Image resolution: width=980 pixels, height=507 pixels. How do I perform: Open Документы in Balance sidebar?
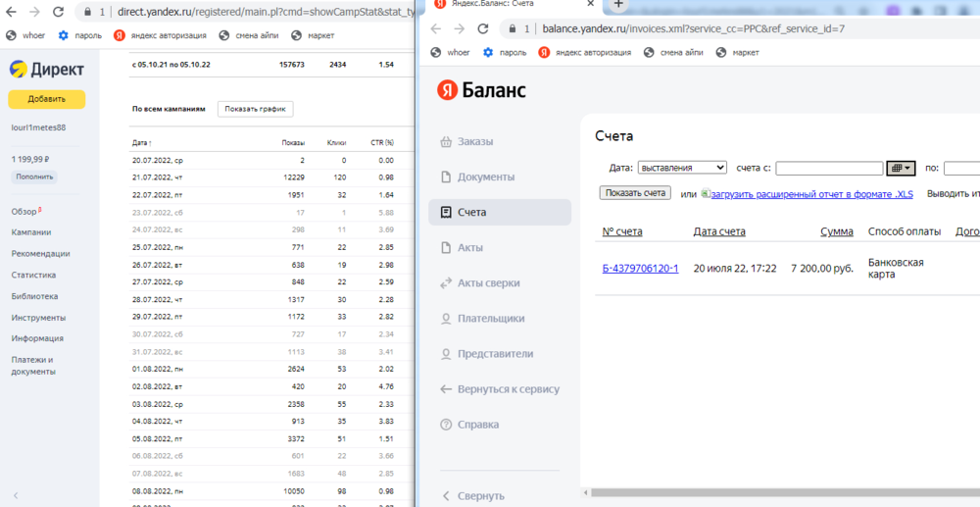tap(477, 177)
